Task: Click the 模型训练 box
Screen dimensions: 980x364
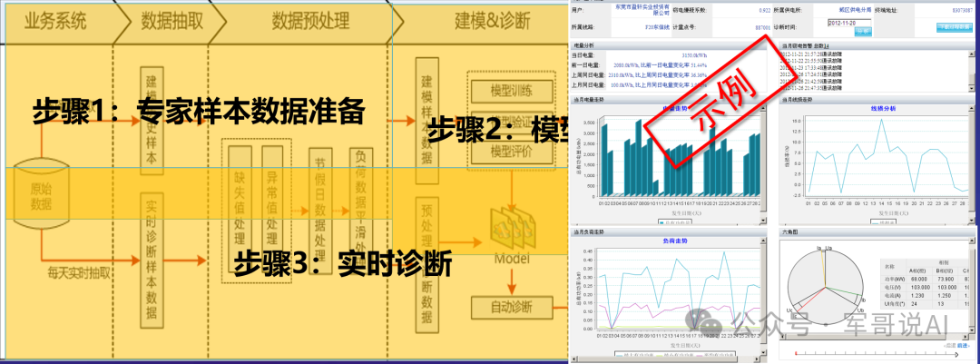Action: 512,92
